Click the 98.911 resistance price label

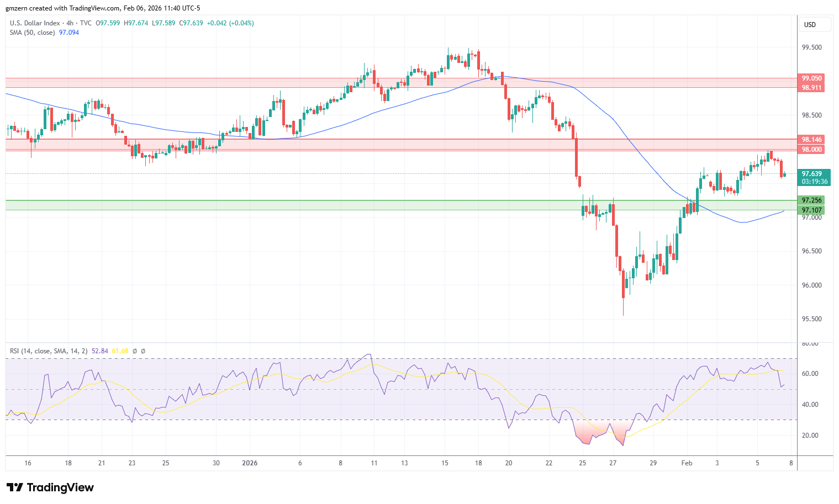click(x=811, y=88)
